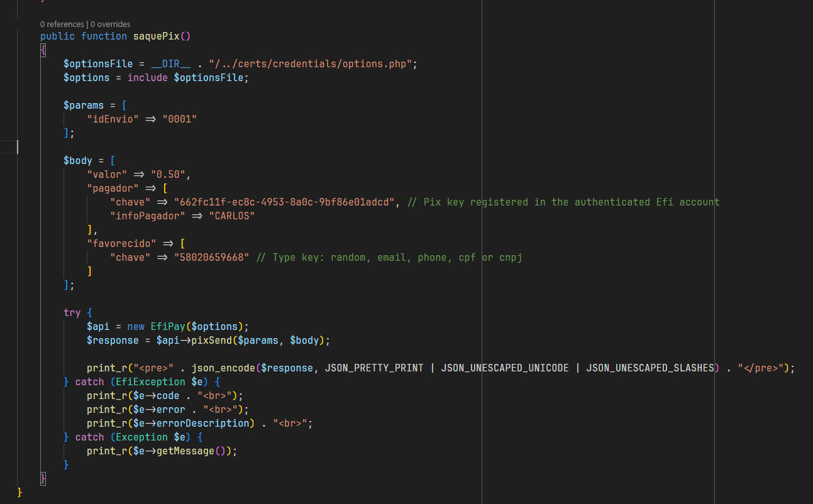
Task: Click the "infoPagador" key
Action: coord(148,216)
